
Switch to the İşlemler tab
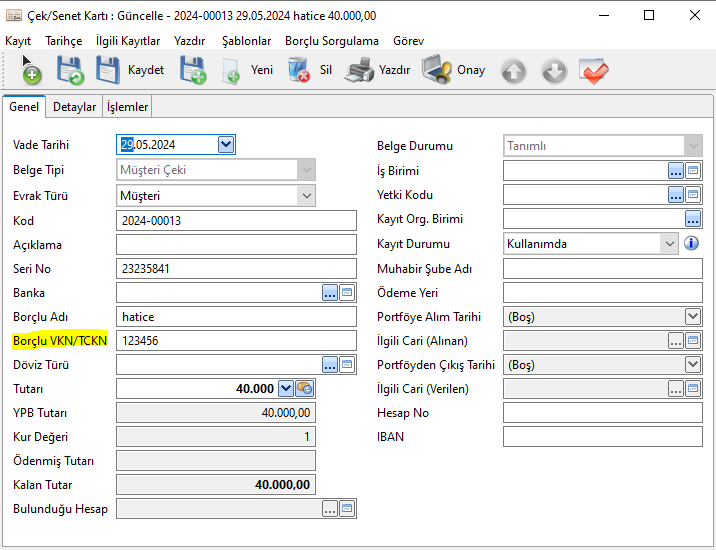(x=127, y=107)
